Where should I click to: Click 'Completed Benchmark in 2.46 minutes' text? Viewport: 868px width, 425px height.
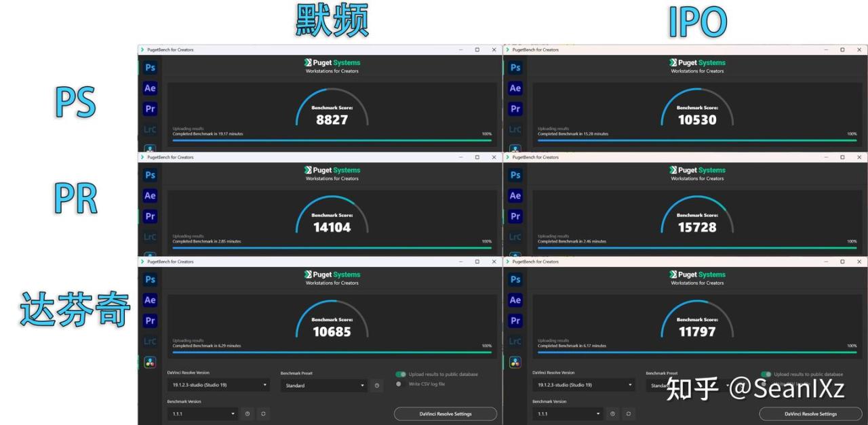pos(572,241)
